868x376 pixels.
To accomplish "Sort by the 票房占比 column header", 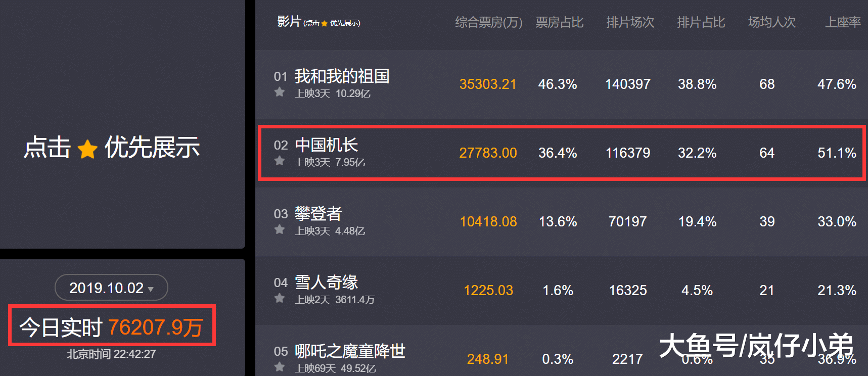I will [x=559, y=22].
